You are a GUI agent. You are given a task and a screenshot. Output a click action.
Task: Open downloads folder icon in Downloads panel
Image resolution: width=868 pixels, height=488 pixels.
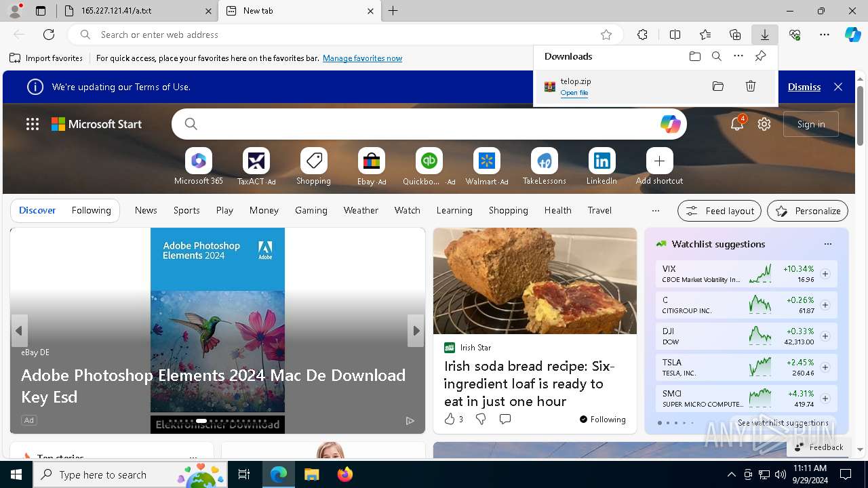(694, 56)
